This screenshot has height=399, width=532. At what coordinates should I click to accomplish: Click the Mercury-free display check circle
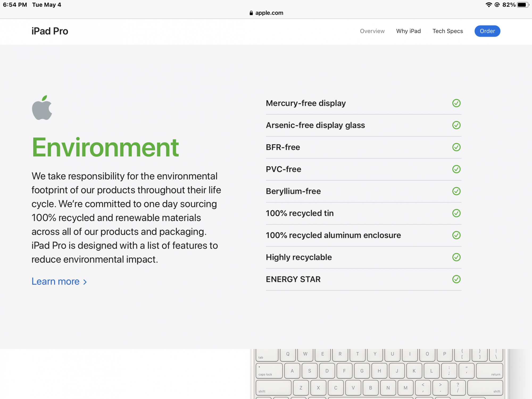point(456,103)
